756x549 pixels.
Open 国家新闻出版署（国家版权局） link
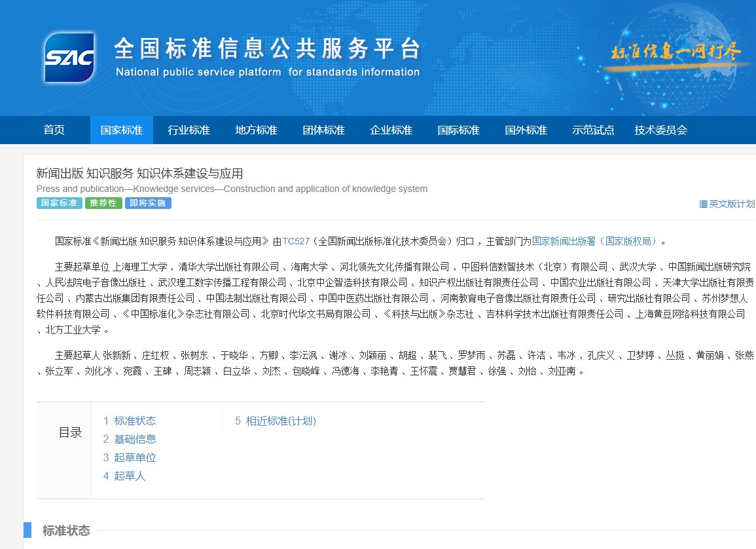tap(594, 241)
